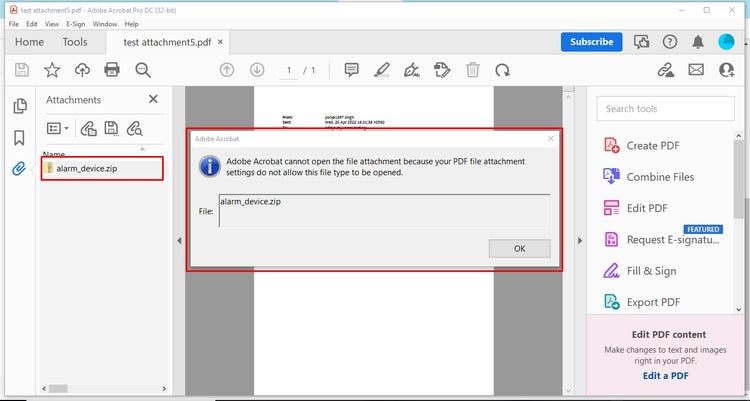Close the test attachment5.pdf tab
Viewport: 750px width, 401px height.
(x=220, y=42)
